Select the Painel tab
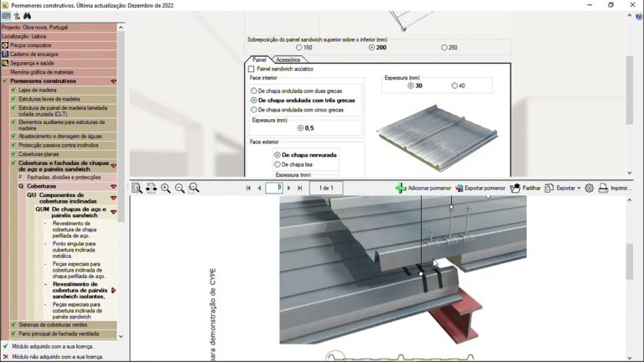Screen dimensions: 644x362 tap(259, 59)
